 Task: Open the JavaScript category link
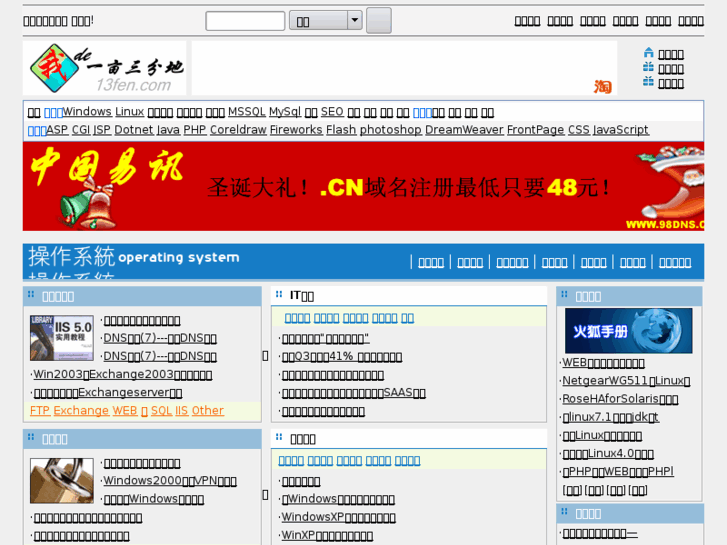(621, 130)
